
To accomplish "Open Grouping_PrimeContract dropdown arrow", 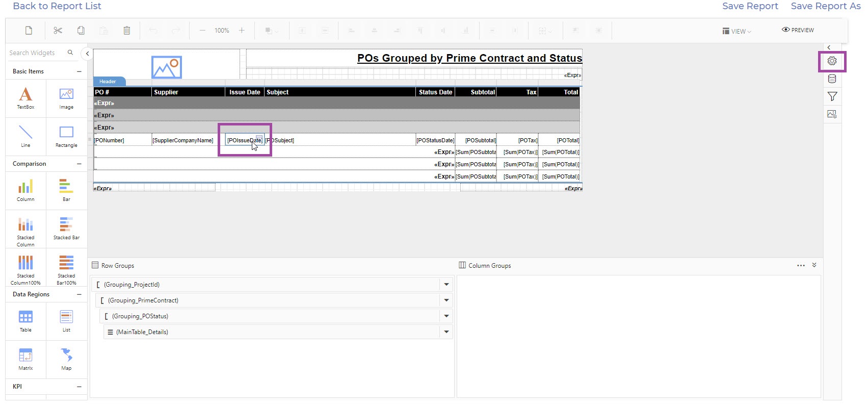I will coord(446,300).
